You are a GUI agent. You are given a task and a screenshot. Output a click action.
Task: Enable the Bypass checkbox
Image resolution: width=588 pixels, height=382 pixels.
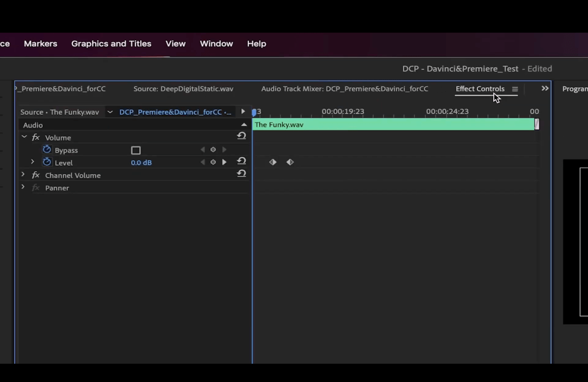[136, 150]
